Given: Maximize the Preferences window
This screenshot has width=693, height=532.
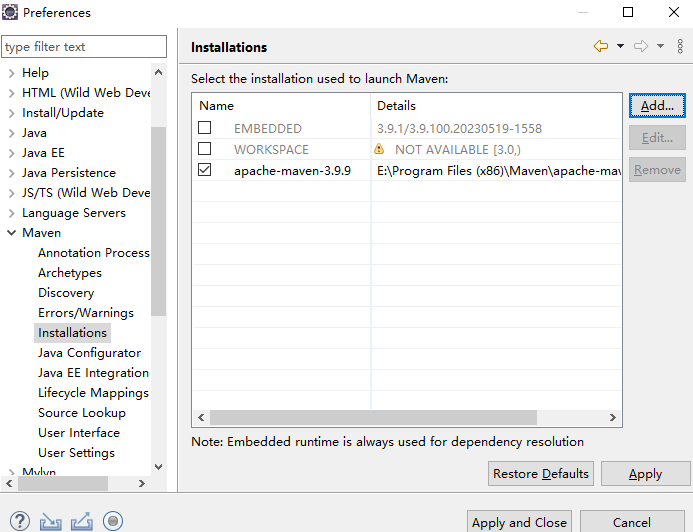Looking at the screenshot, I should coord(628,12).
